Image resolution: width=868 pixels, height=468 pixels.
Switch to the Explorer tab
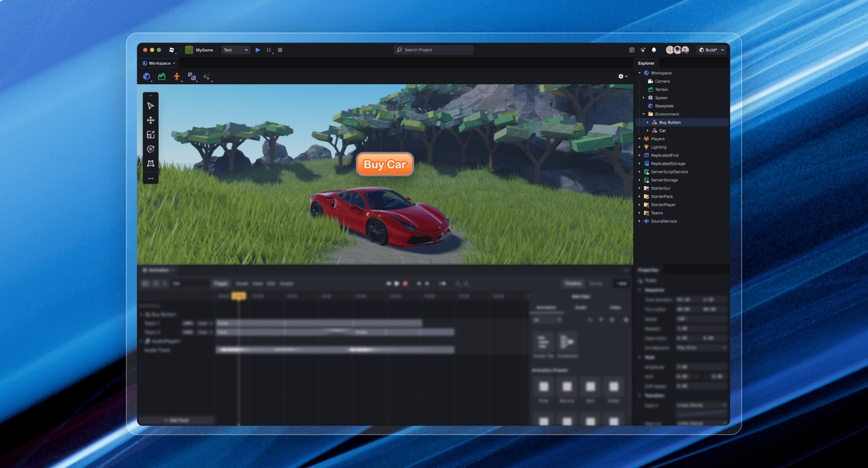pos(646,63)
